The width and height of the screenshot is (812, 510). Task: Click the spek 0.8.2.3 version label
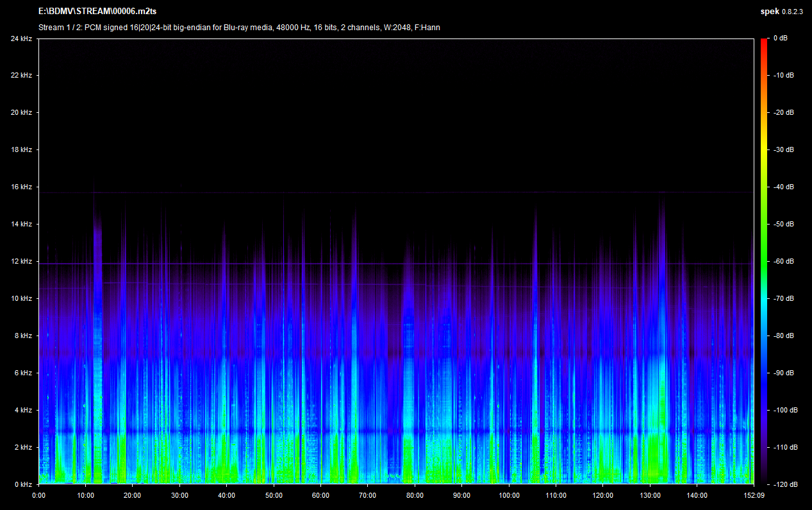781,12
